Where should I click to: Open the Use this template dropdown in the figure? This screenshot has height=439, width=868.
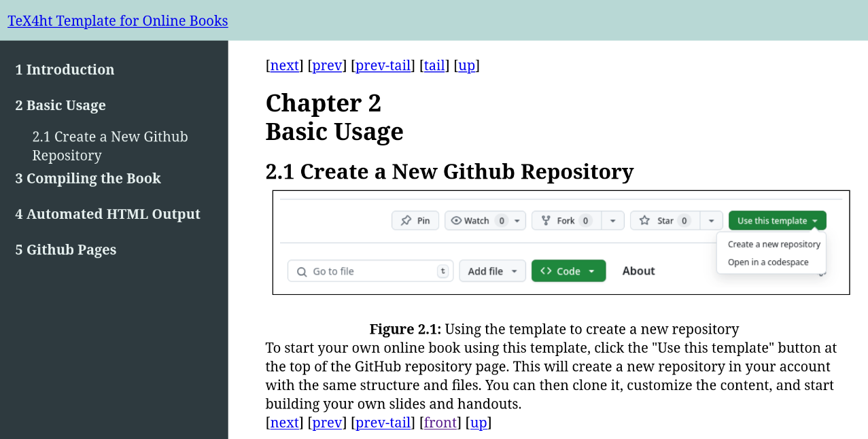pyautogui.click(x=778, y=220)
